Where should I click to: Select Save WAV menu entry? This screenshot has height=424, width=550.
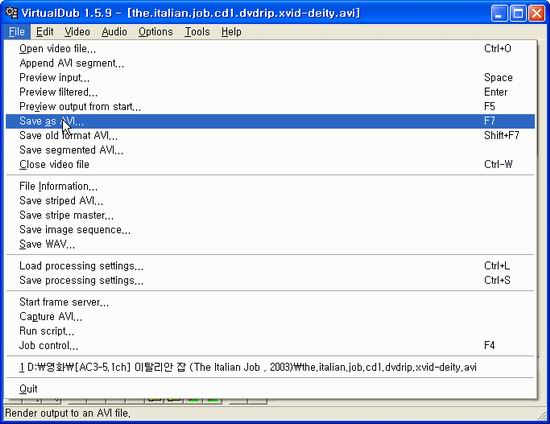point(270,244)
